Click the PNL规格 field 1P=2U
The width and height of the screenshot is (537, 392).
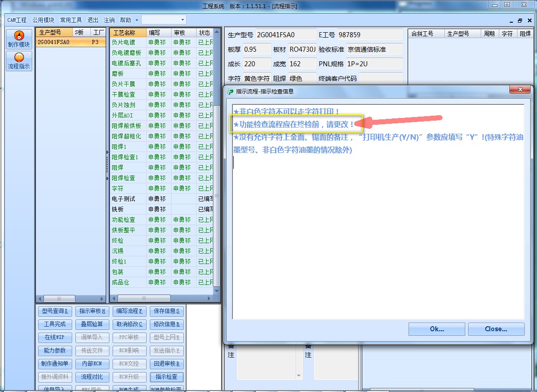[374, 64]
